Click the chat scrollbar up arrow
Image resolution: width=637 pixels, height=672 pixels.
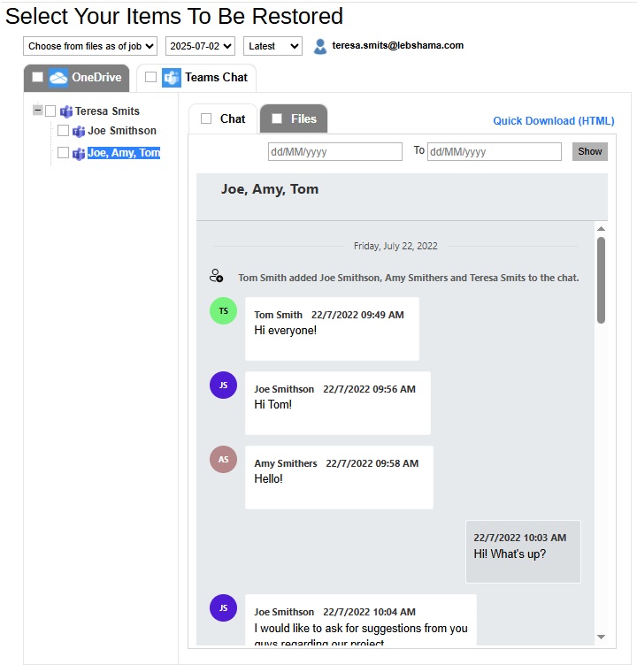601,228
